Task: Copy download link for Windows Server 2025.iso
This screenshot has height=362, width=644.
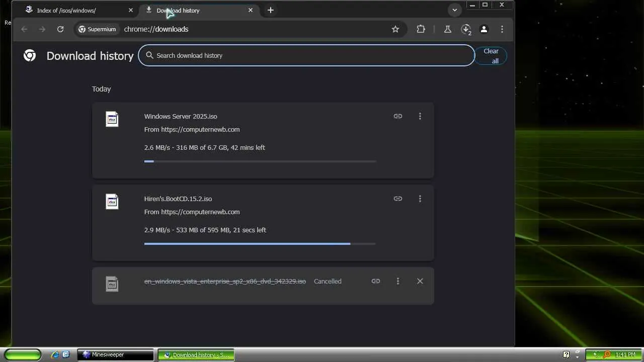Action: click(398, 116)
